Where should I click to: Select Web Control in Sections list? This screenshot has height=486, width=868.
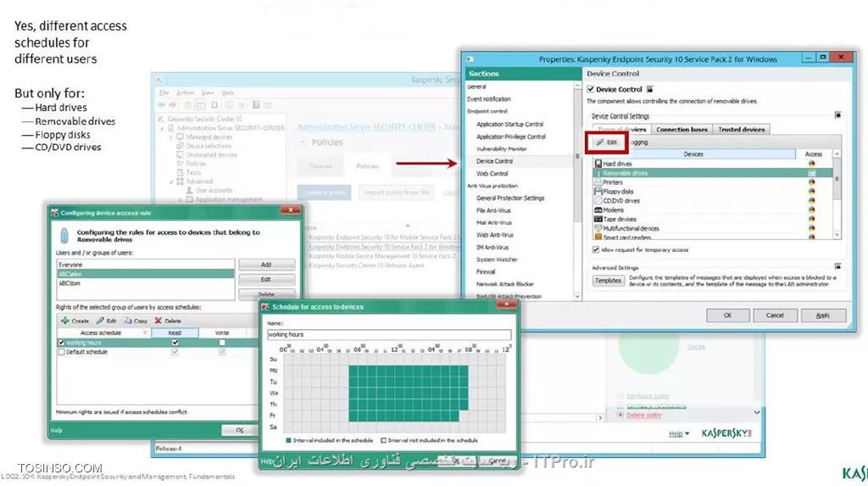(492, 174)
